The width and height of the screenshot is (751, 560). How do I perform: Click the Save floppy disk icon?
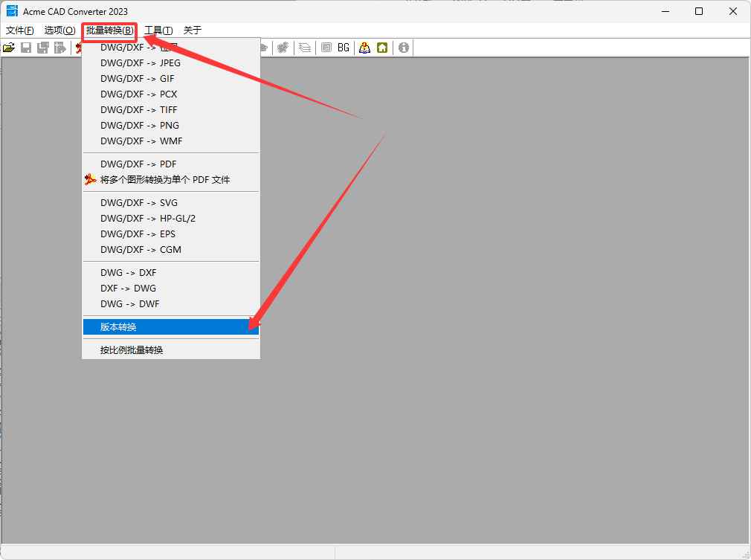pyautogui.click(x=26, y=48)
